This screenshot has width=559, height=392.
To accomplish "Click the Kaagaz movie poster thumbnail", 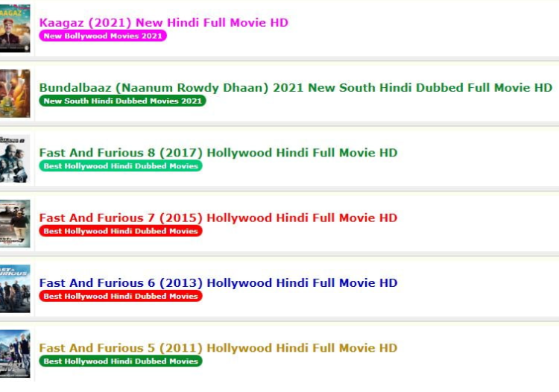I will [x=15, y=28].
